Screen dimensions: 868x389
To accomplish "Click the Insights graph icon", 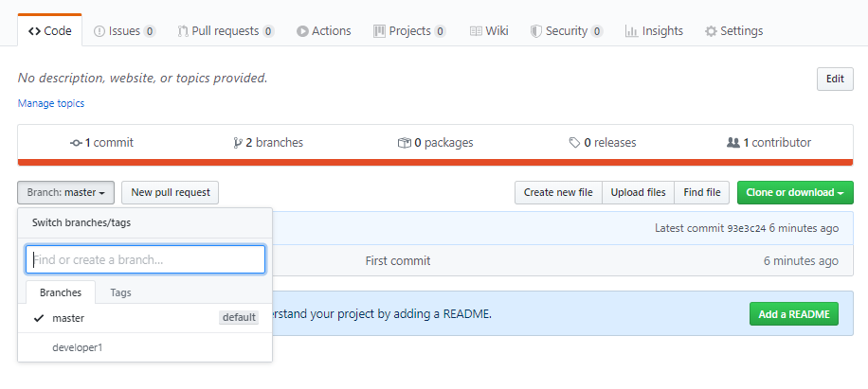I will click(631, 31).
